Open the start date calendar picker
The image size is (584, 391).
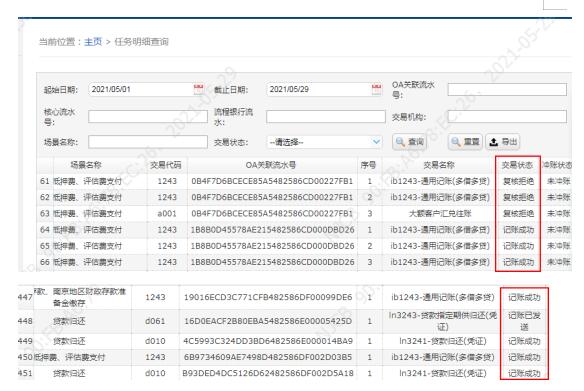tap(199, 89)
